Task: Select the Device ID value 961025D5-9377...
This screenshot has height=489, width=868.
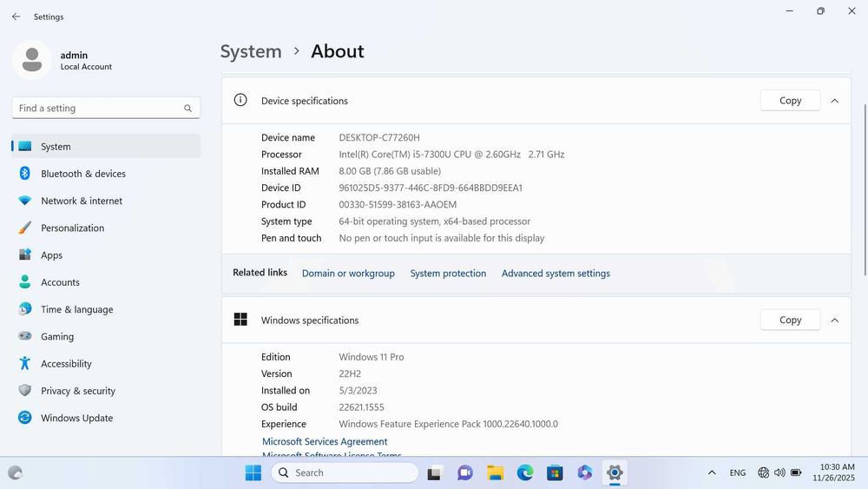Action: [x=431, y=188]
